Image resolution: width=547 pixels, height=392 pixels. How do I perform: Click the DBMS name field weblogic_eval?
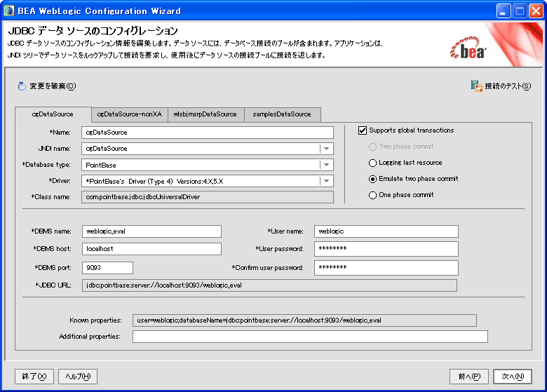tap(151, 231)
